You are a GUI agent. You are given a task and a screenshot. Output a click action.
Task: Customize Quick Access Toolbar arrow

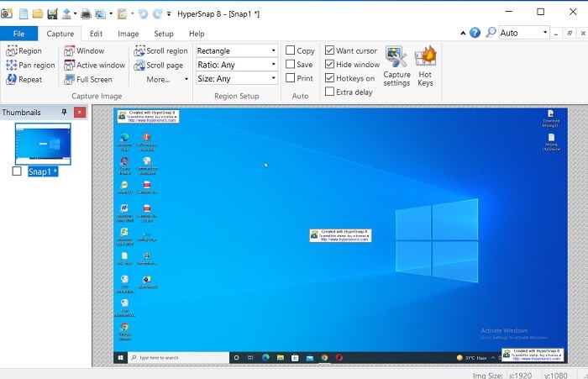pyautogui.click(x=169, y=14)
